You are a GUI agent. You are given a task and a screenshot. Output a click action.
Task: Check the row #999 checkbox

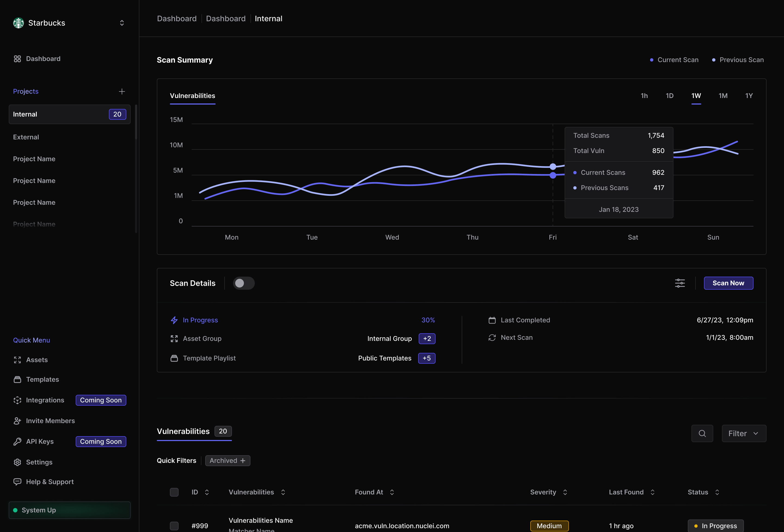tap(174, 526)
